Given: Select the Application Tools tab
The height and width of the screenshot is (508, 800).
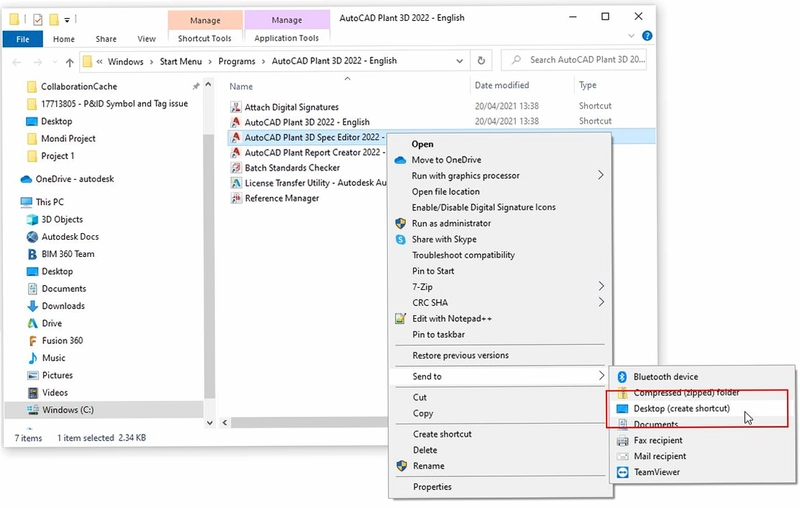Looking at the screenshot, I should click(x=286, y=38).
